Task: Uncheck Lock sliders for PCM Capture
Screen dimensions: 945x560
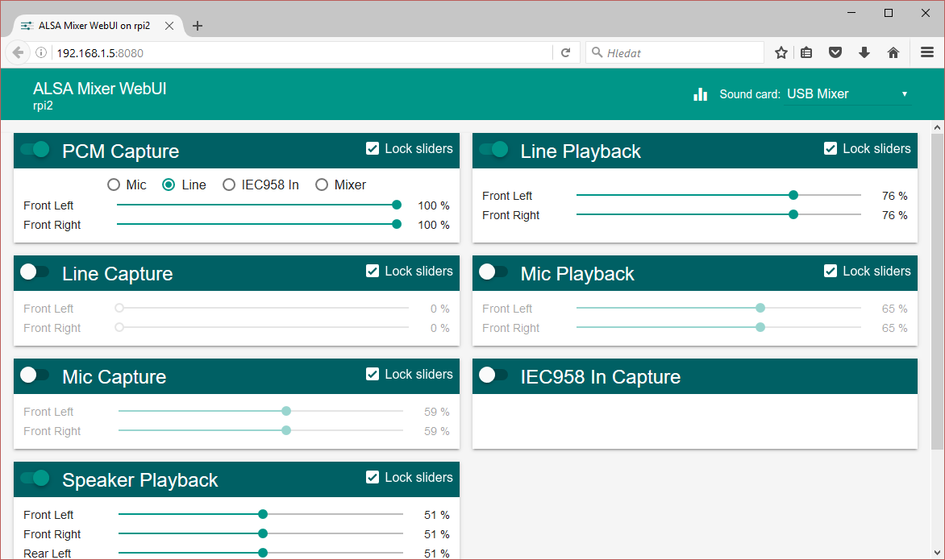Action: click(373, 149)
